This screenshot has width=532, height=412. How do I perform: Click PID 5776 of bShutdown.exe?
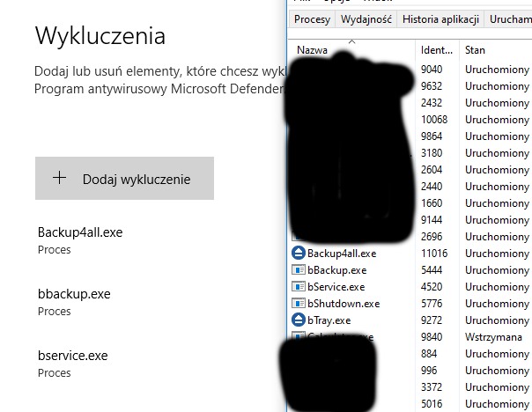(x=432, y=303)
